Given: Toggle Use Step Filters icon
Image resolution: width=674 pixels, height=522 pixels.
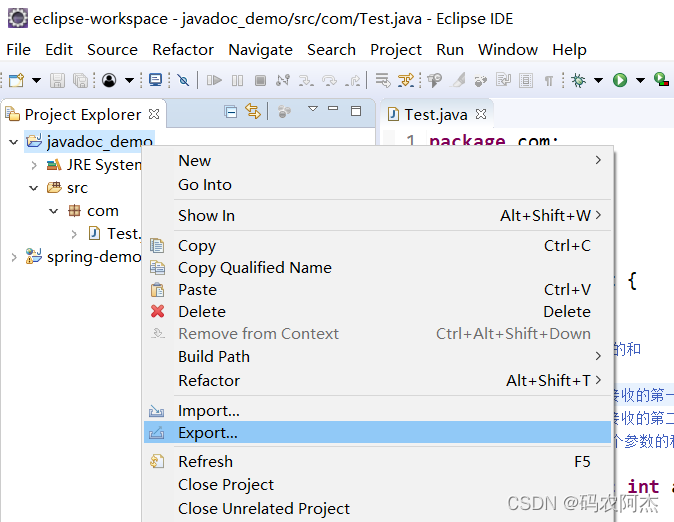Looking at the screenshot, I should coord(406,80).
